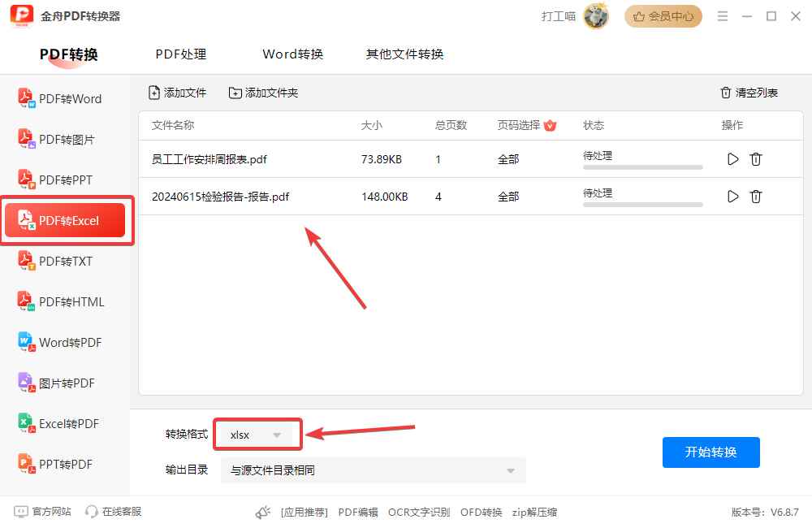Open PDF转Word conversion

pyautogui.click(x=60, y=98)
